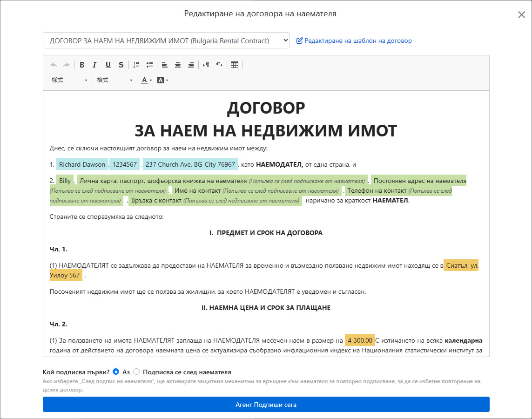Set left-to-right text direction
Screen dimensions: 532x419
tap(206, 65)
